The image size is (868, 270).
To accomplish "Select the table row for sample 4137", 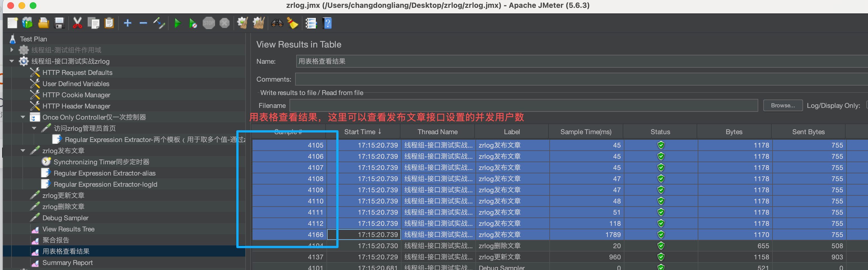I will 560,257.
